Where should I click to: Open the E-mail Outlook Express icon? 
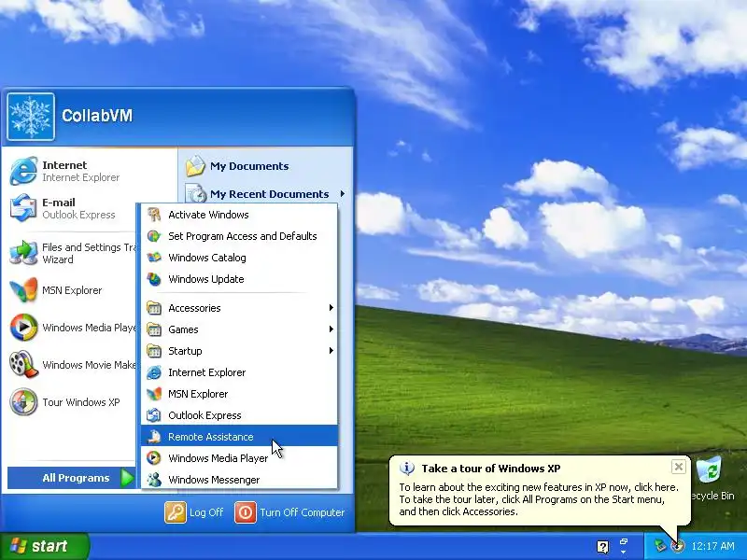[x=23, y=208]
